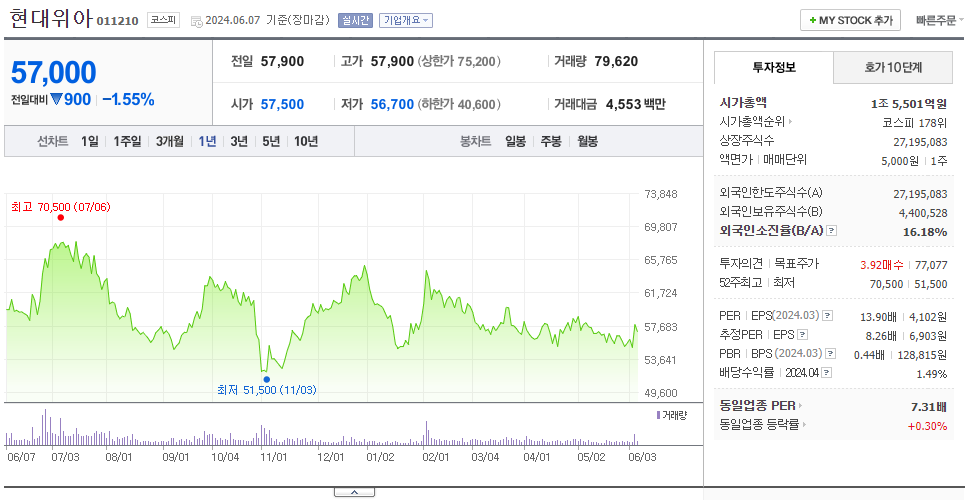
Task: Click the current price 57,000
Action: click(x=54, y=73)
